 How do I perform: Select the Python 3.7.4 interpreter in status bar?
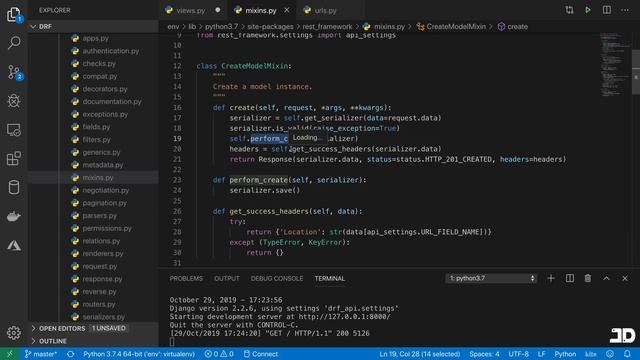tap(139, 354)
